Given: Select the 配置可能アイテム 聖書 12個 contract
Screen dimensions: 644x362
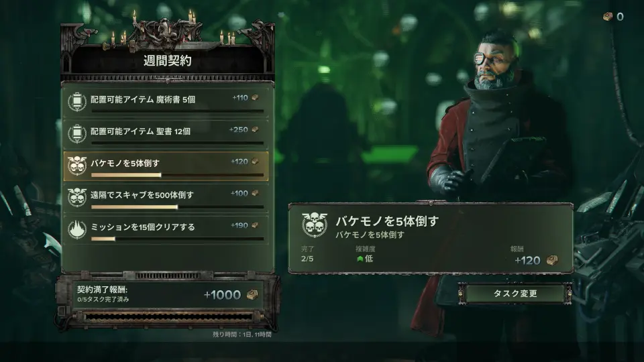Looking at the screenshot, I should (x=166, y=134).
